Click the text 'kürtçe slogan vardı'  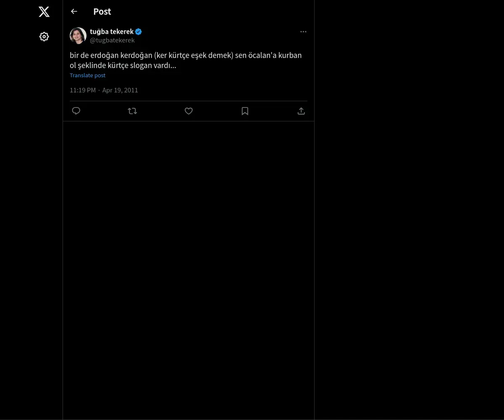click(144, 66)
